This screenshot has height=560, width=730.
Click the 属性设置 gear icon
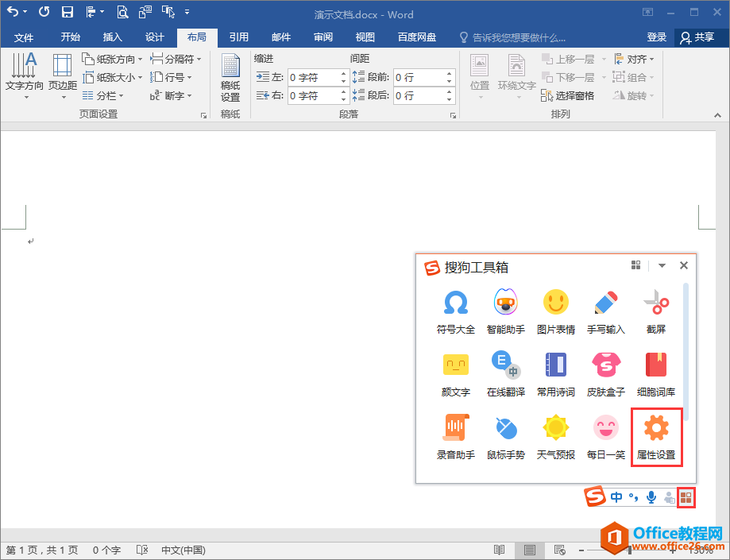[656, 429]
